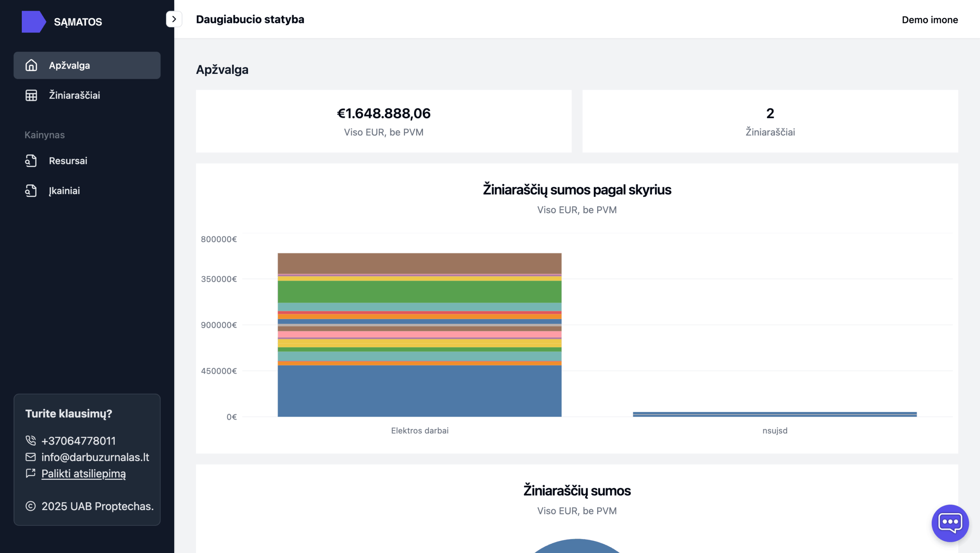The width and height of the screenshot is (980, 553).
Task: Click the envelope icon beside the email address
Action: (31, 457)
